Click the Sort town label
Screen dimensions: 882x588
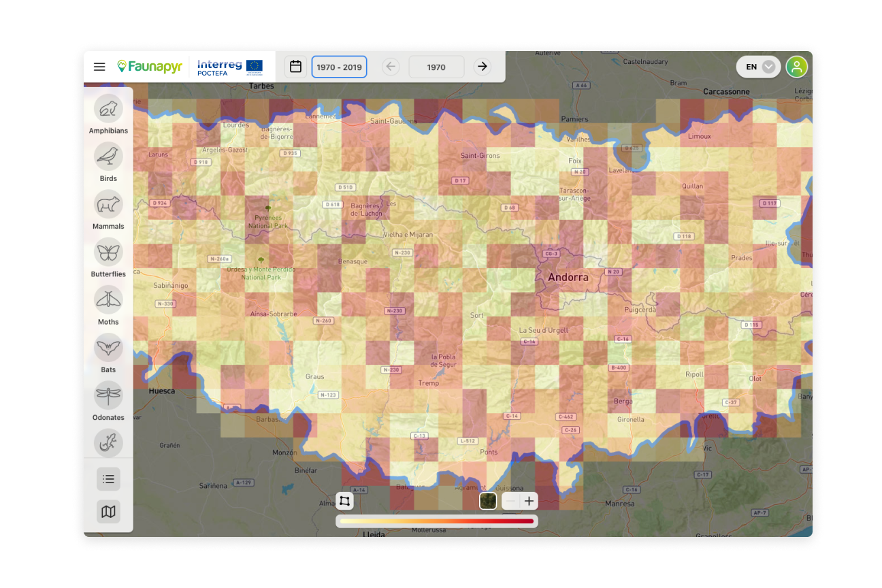click(477, 315)
